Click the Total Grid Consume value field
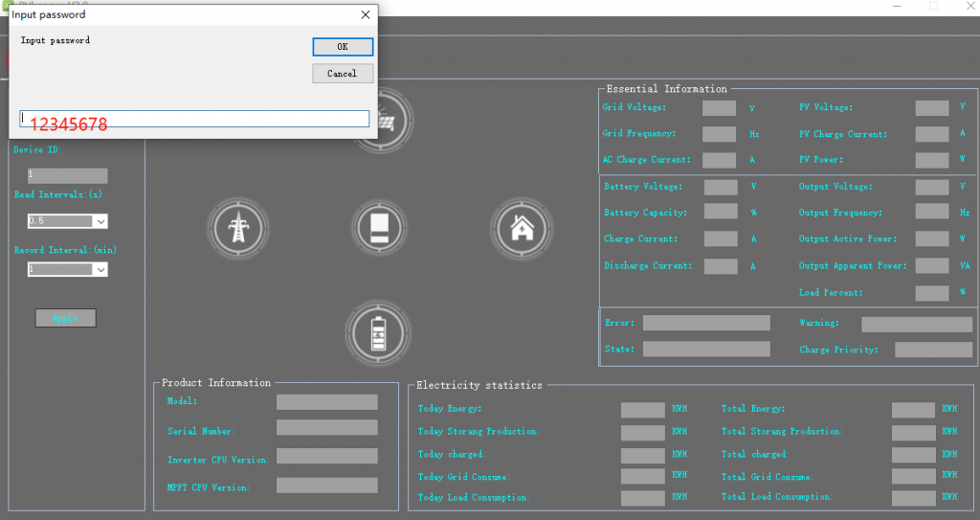The image size is (980, 520). point(913,476)
